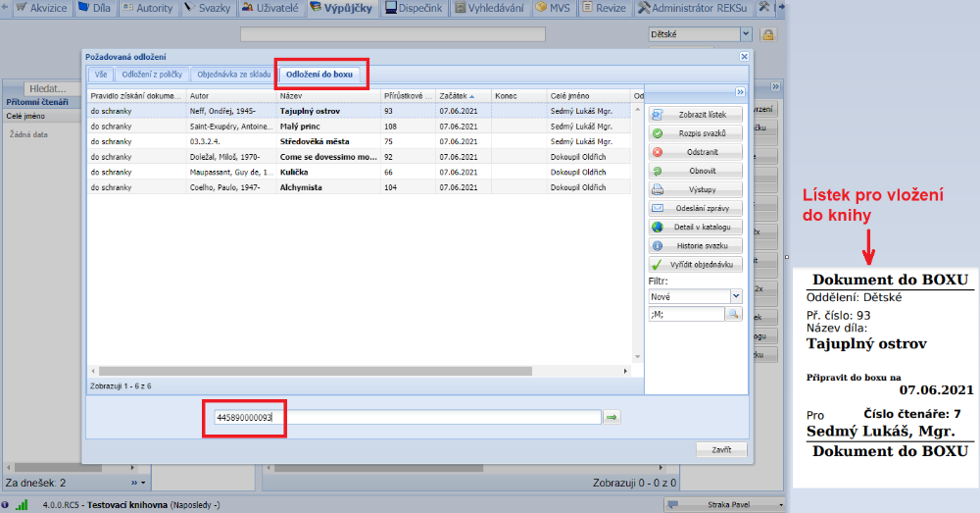Open Historie svazku info button

pos(696,245)
